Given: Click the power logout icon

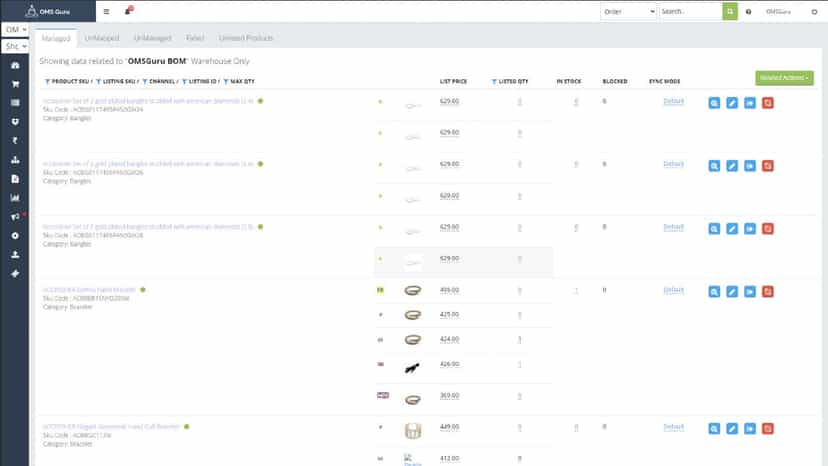Looking at the screenshot, I should click(814, 12).
